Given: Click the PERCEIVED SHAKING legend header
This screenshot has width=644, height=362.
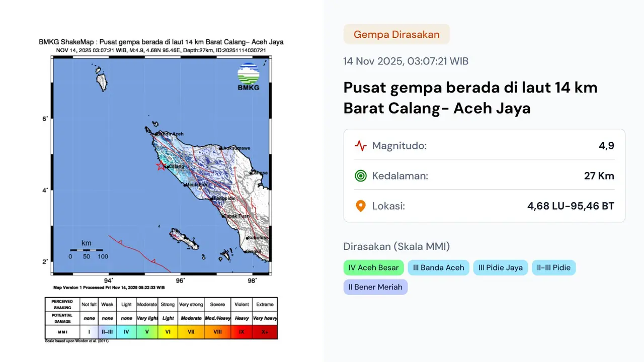Looking at the screenshot, I should 63,304.
